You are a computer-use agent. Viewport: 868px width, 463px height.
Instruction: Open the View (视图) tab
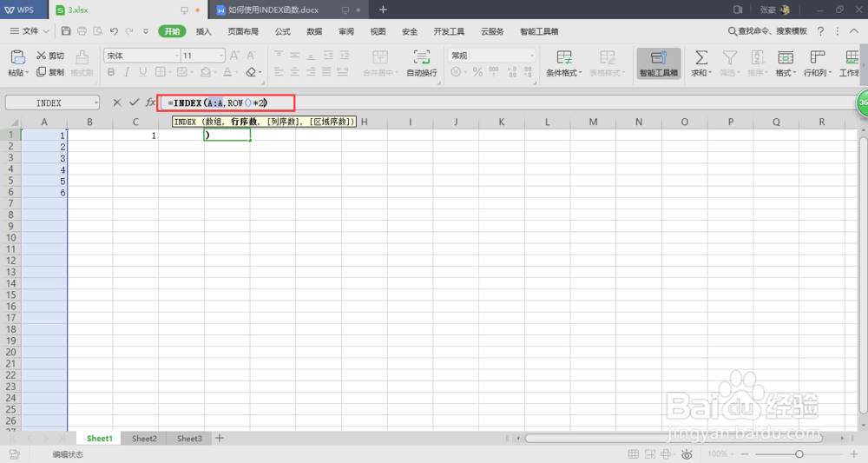pos(378,31)
